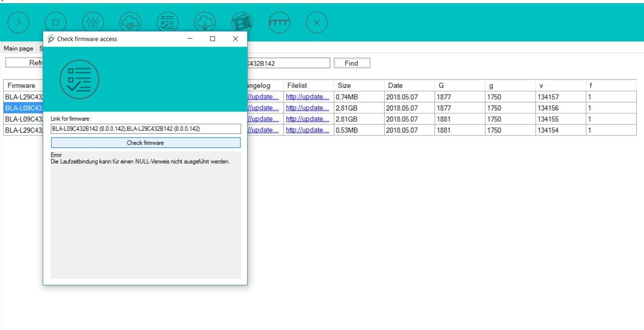The height and width of the screenshot is (330, 644).
Task: Close the Check firmware access dialog
Action: click(236, 39)
